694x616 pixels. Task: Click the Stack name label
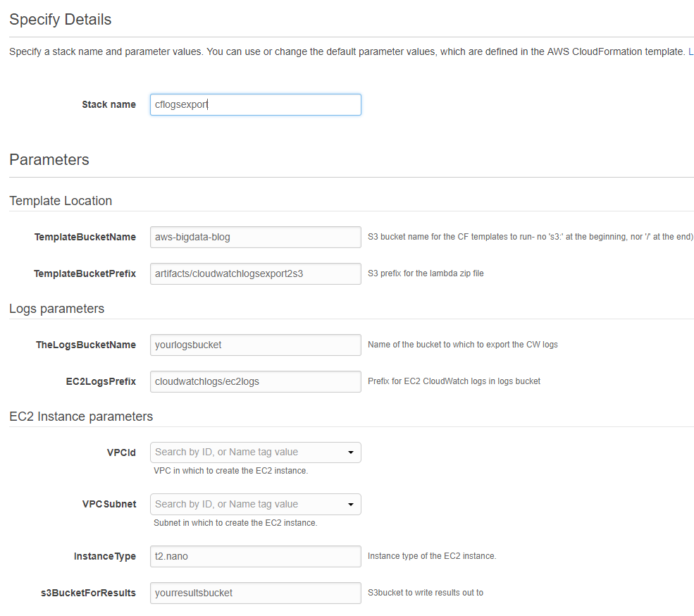pyautogui.click(x=109, y=104)
